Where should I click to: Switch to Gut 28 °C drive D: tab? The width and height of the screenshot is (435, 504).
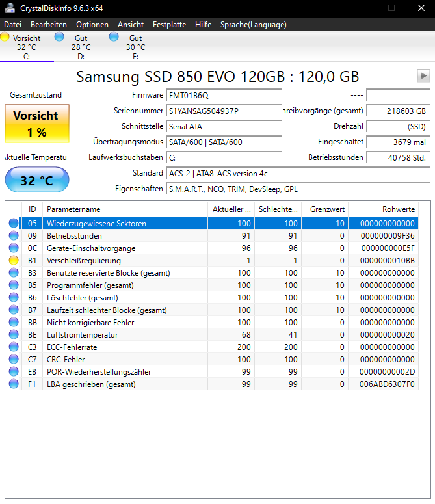click(81, 47)
